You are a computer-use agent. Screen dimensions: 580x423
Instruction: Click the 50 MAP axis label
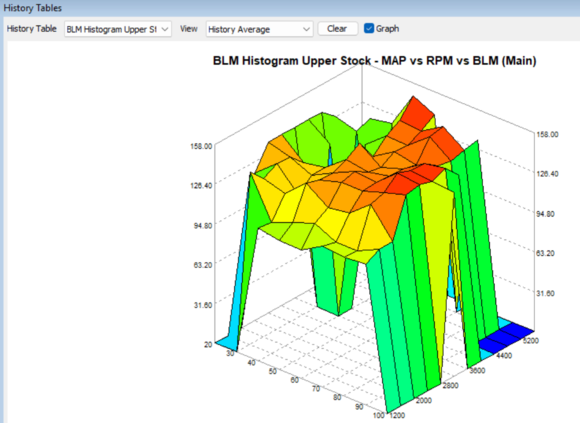[x=273, y=371]
